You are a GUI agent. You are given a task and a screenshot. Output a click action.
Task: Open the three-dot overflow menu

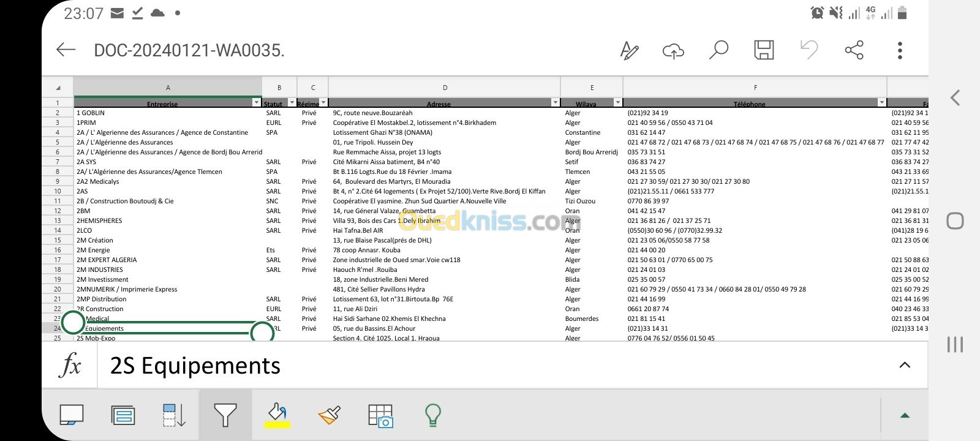click(900, 50)
